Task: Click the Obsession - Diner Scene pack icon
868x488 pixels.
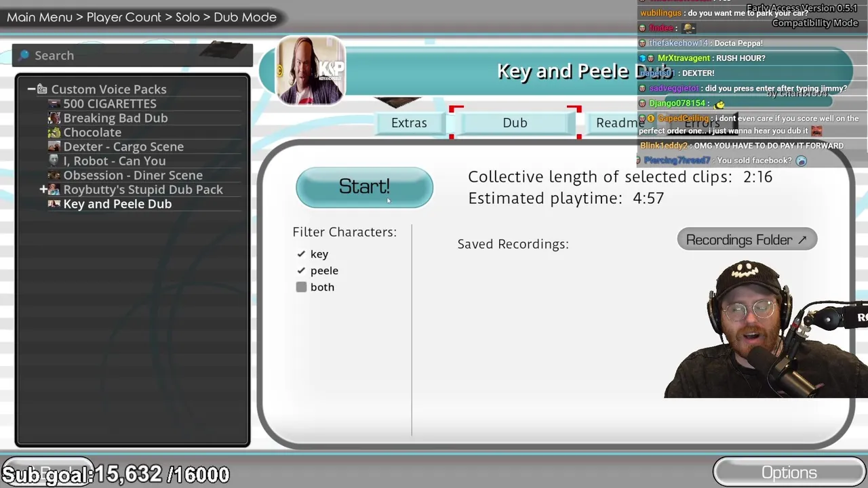Action: click(x=54, y=175)
